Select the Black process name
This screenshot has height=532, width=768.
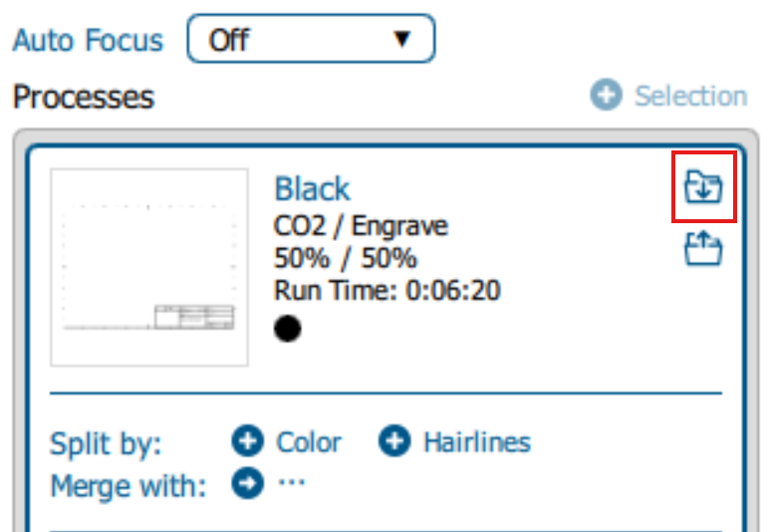pyautogui.click(x=312, y=188)
